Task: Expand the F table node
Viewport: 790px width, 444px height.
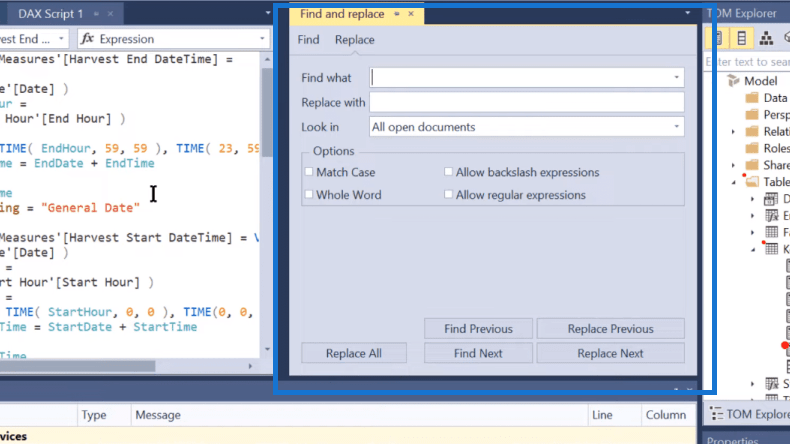Action: [x=752, y=232]
